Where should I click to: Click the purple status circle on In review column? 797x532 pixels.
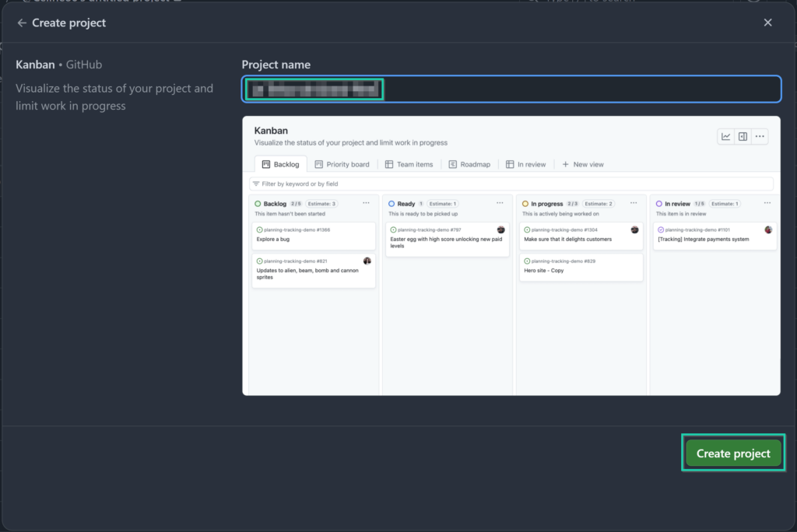[x=658, y=204]
